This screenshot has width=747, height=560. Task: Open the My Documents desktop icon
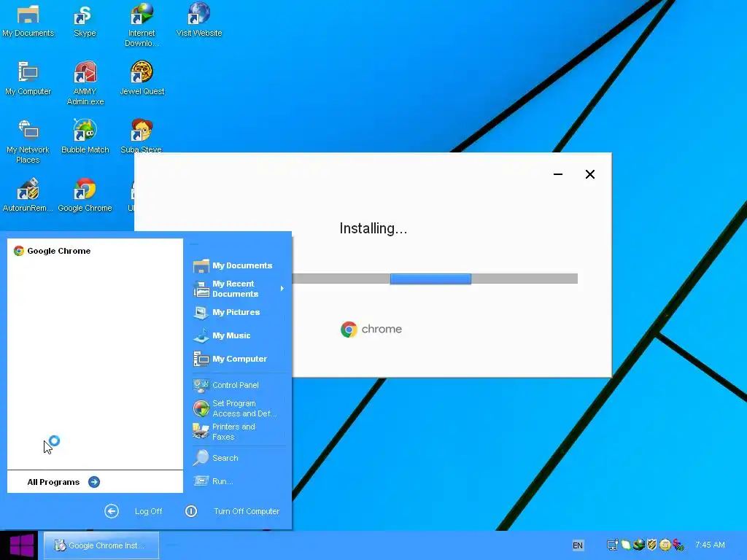[28, 21]
